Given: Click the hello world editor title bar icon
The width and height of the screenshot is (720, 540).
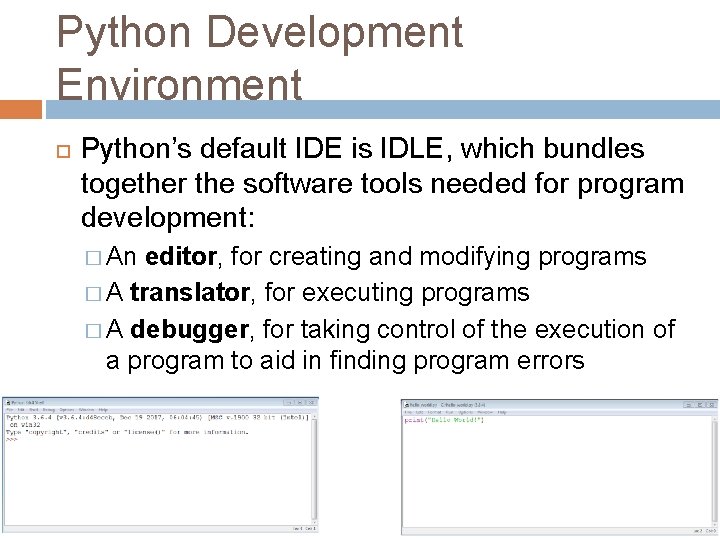Looking at the screenshot, I should point(406,405).
